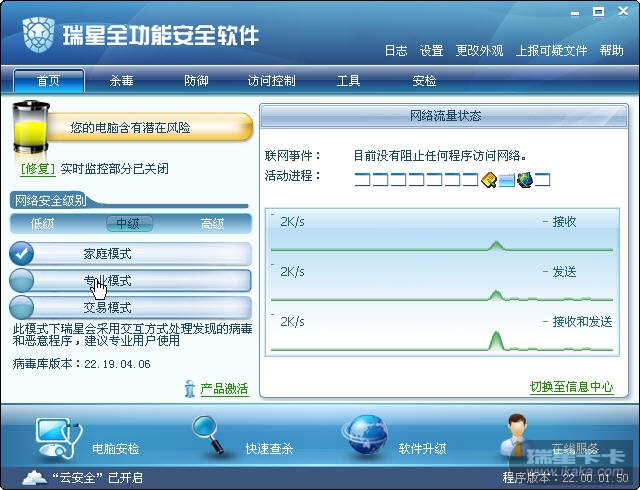The width and height of the screenshot is (640, 490).
Task: Click the Rising lion shield logo
Action: (x=38, y=34)
